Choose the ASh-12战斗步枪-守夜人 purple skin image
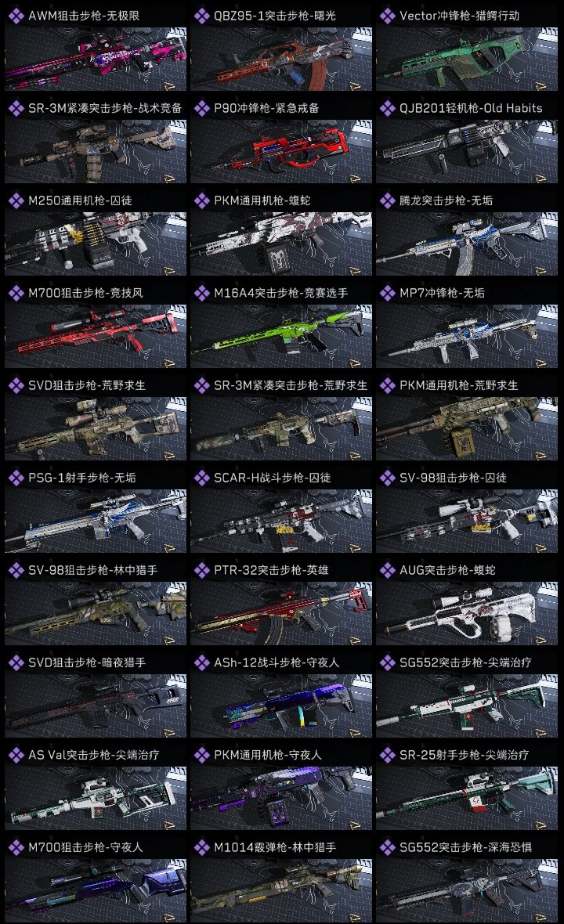 point(281,706)
